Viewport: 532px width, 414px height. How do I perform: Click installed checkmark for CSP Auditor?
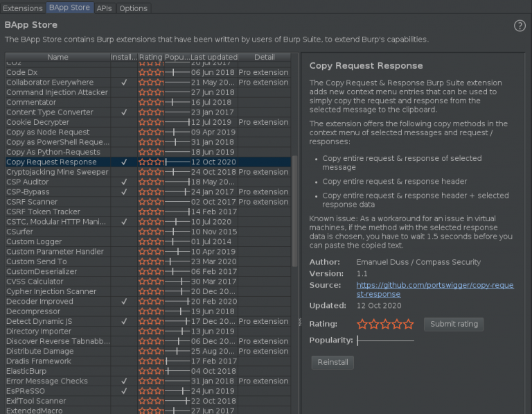124,182
